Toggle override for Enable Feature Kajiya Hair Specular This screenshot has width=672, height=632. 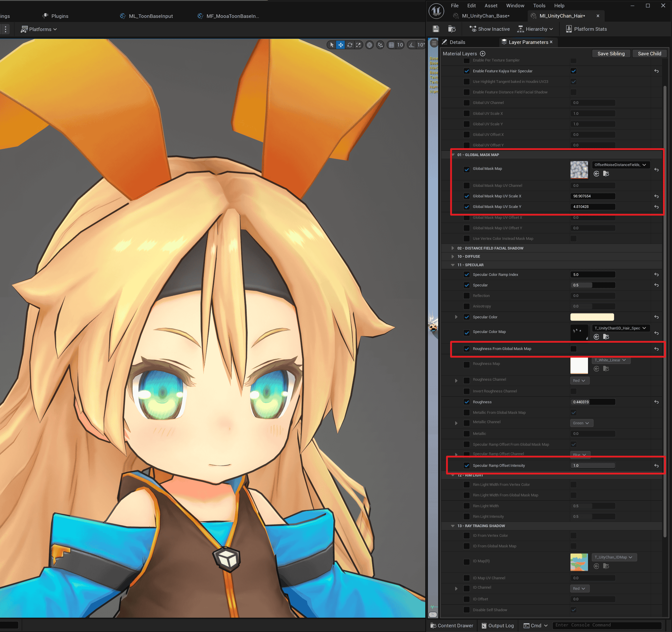(467, 71)
